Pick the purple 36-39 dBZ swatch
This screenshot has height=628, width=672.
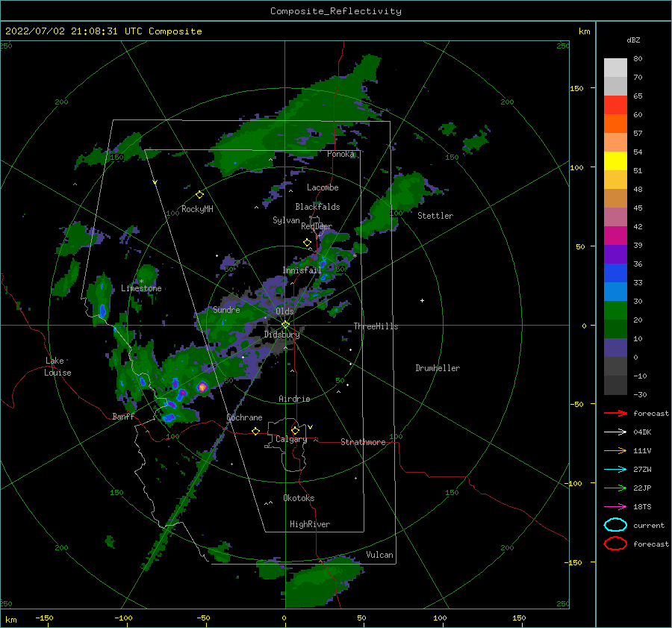[x=615, y=254]
